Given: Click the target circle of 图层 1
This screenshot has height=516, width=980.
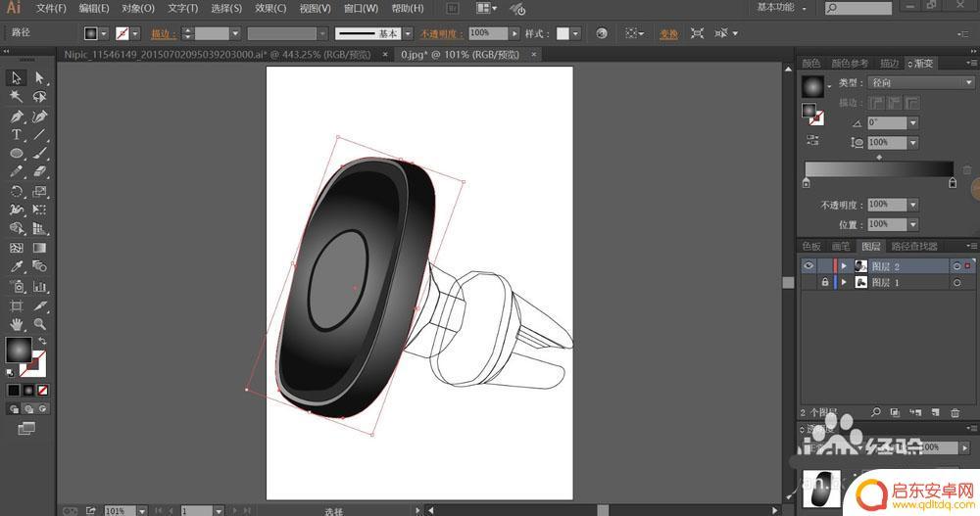Looking at the screenshot, I should [956, 283].
